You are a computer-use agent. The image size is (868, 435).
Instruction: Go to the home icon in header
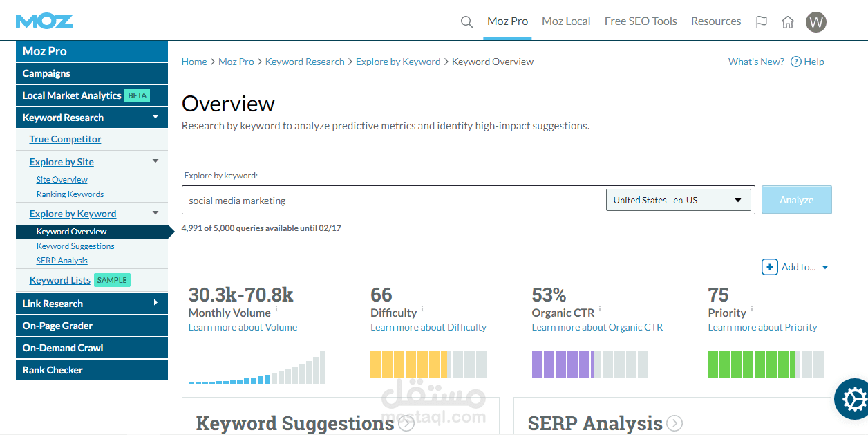coord(788,22)
